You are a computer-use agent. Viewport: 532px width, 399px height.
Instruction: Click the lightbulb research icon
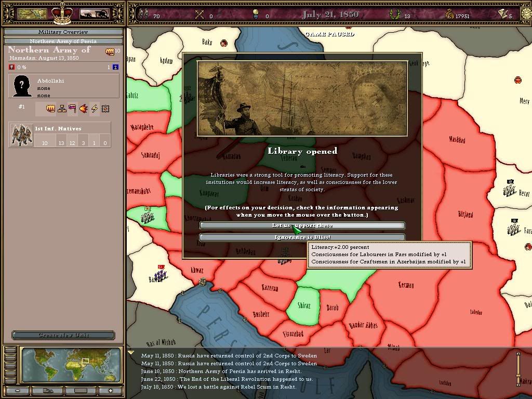tap(256, 14)
